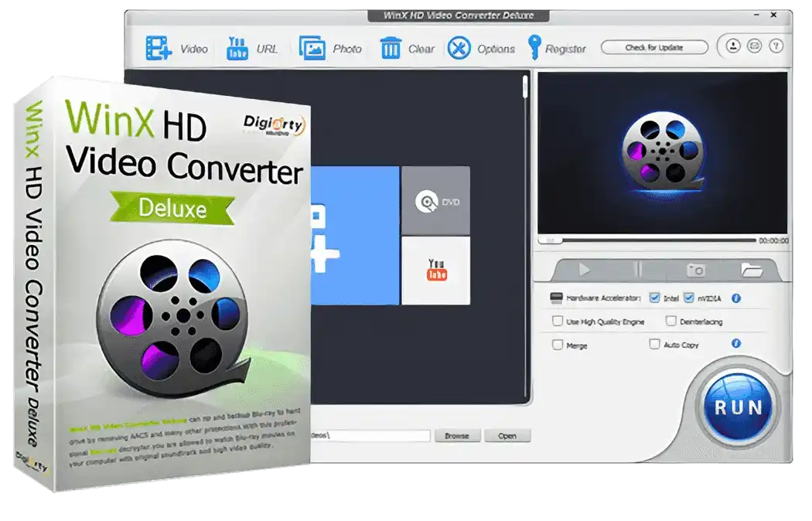Click the Register key icon
The height and width of the screenshot is (521, 812).
pyautogui.click(x=534, y=48)
